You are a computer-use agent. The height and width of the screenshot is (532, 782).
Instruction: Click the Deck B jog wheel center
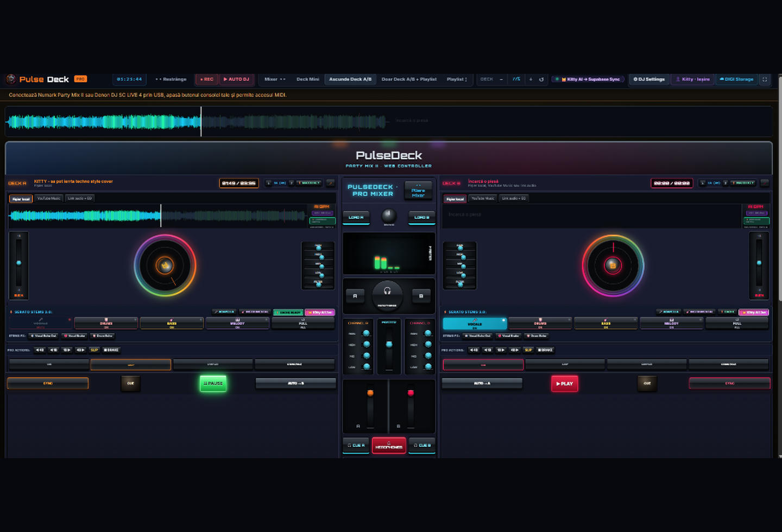613,265
